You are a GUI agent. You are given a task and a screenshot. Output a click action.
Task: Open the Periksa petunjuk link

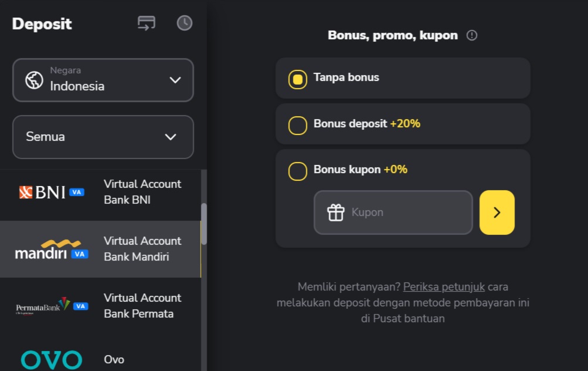coord(444,287)
